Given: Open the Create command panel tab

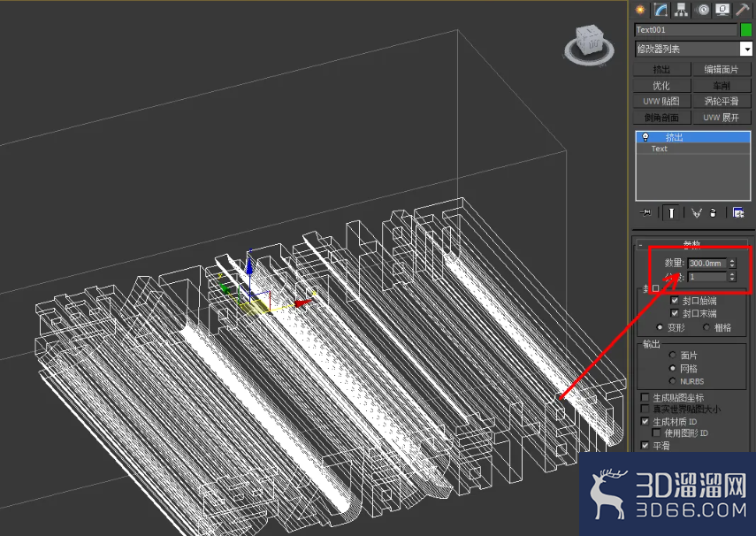Looking at the screenshot, I should [640, 10].
